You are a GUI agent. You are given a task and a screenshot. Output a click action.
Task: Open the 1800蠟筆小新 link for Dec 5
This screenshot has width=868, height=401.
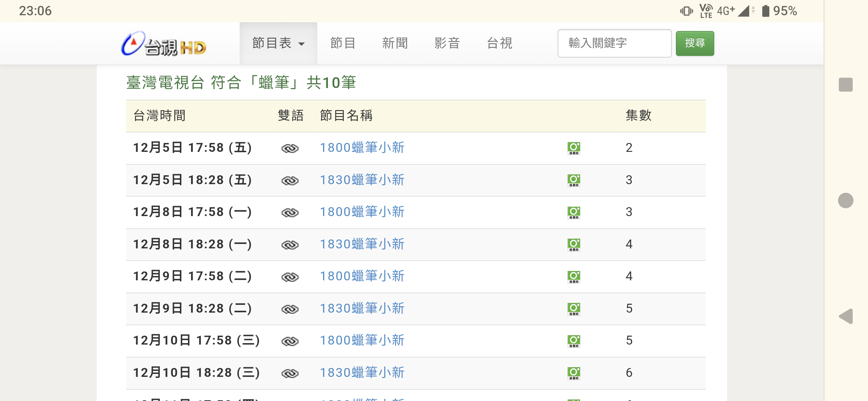362,148
